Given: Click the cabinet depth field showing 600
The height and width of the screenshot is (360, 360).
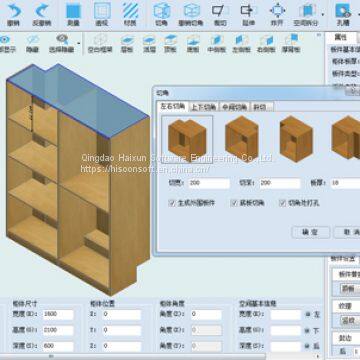Looking at the screenshot, I should 58,346.
